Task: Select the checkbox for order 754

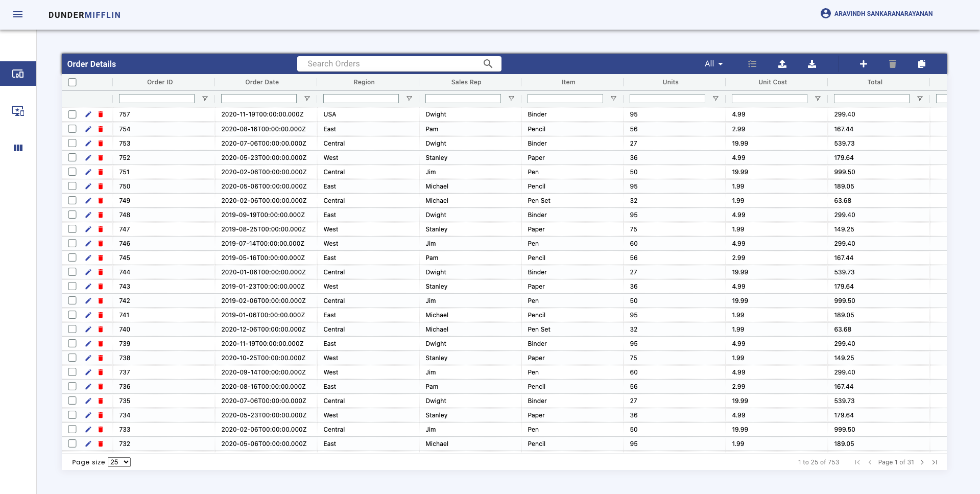Action: (73, 129)
